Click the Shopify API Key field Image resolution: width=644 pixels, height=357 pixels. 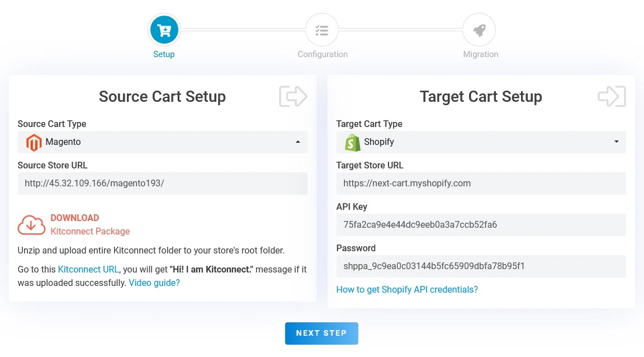481,224
